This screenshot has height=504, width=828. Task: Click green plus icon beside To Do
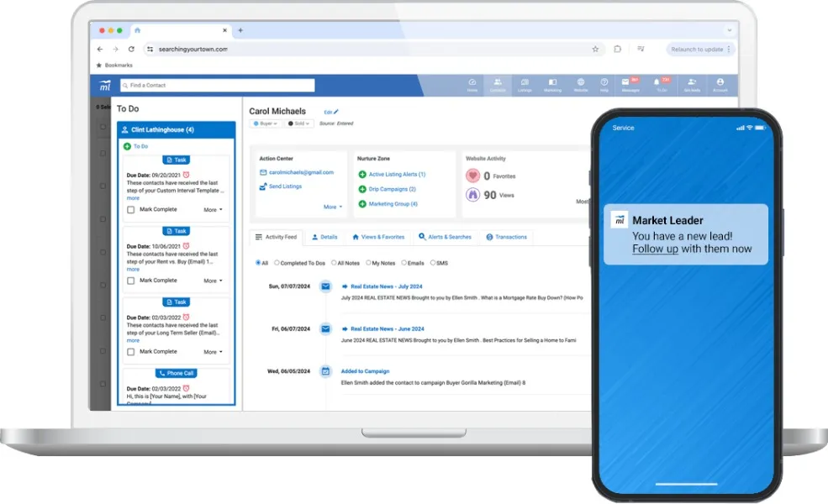127,146
